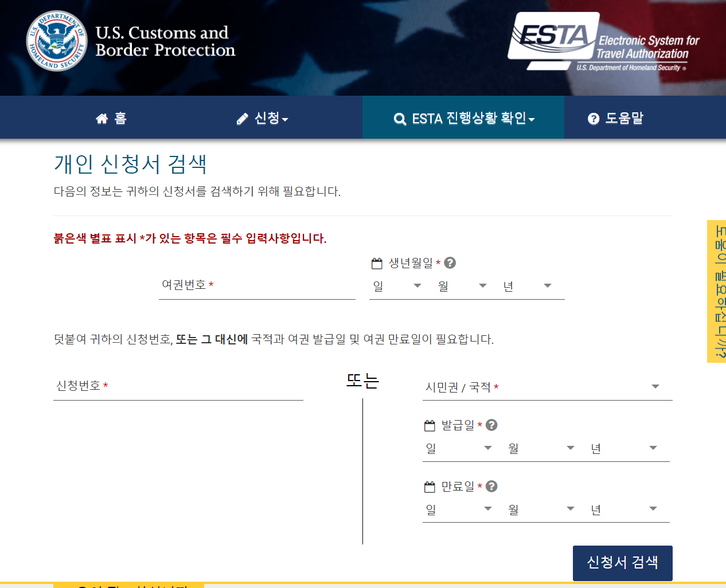Select the 도움말 menu item
The image size is (726, 588).
click(x=616, y=117)
